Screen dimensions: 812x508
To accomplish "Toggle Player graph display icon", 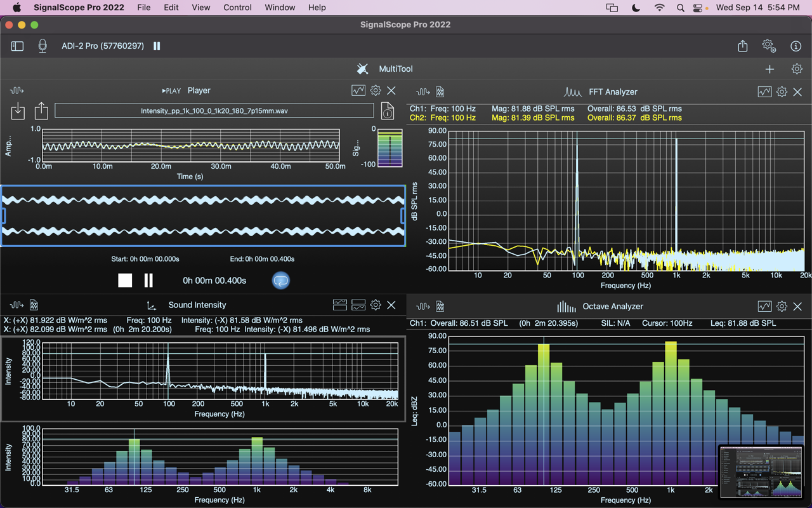I will pyautogui.click(x=358, y=91).
